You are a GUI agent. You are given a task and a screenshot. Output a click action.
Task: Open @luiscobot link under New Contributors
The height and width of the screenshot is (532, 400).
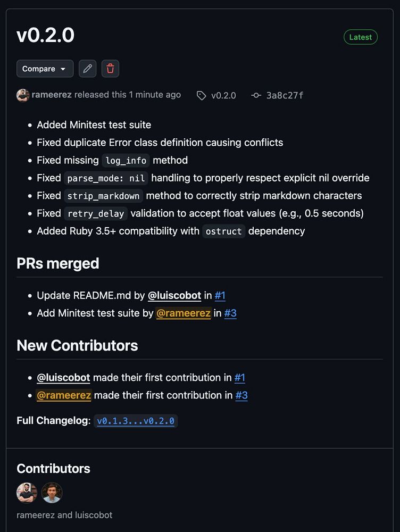[63, 378]
